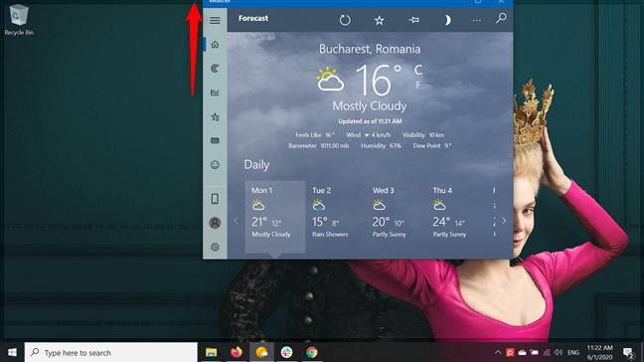The width and height of the screenshot is (644, 362).
Task: Open Weather settings gear icon
Action: 215,247
